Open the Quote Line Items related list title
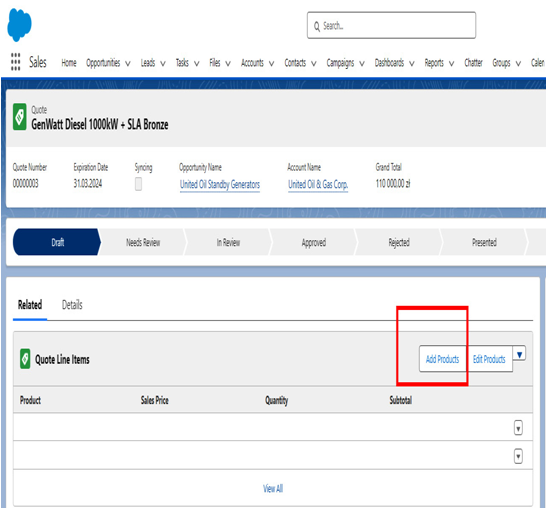Image resolution: width=546 pixels, height=510 pixels. tap(62, 360)
